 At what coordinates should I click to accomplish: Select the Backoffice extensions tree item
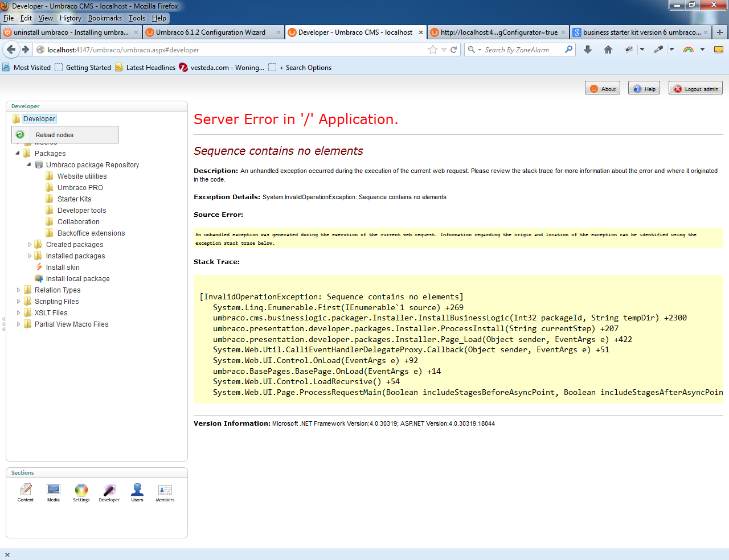tap(91, 233)
